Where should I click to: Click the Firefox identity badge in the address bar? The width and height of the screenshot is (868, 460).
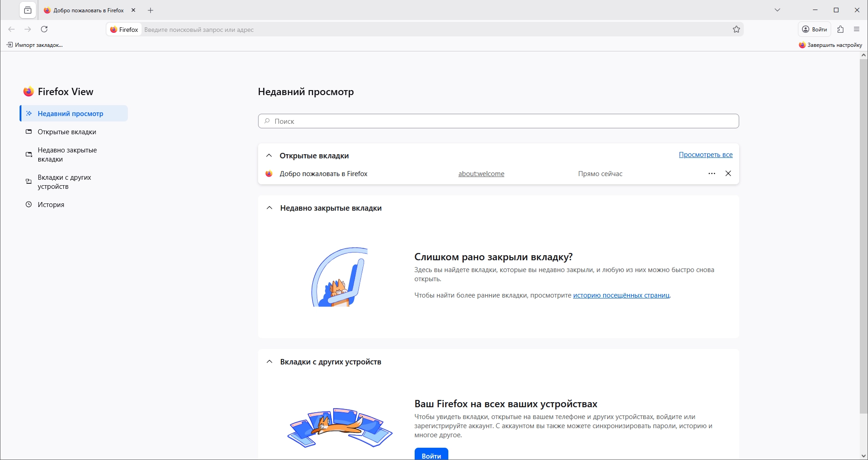tap(124, 30)
